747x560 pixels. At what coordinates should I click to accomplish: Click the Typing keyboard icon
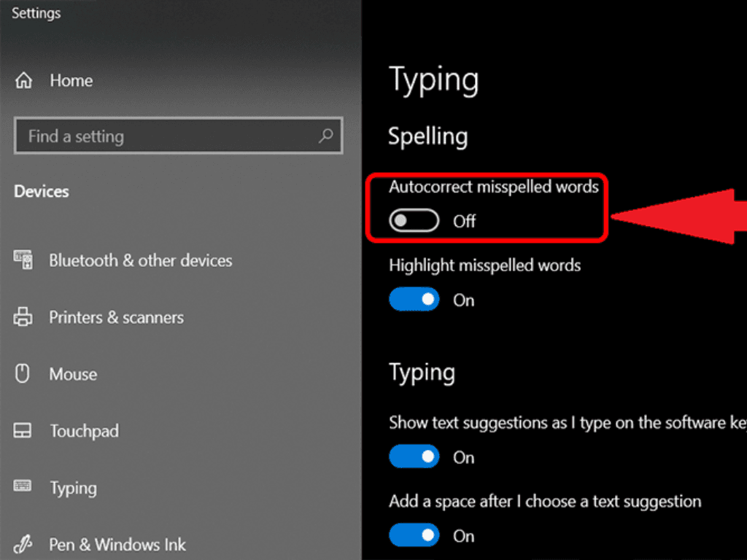[23, 486]
